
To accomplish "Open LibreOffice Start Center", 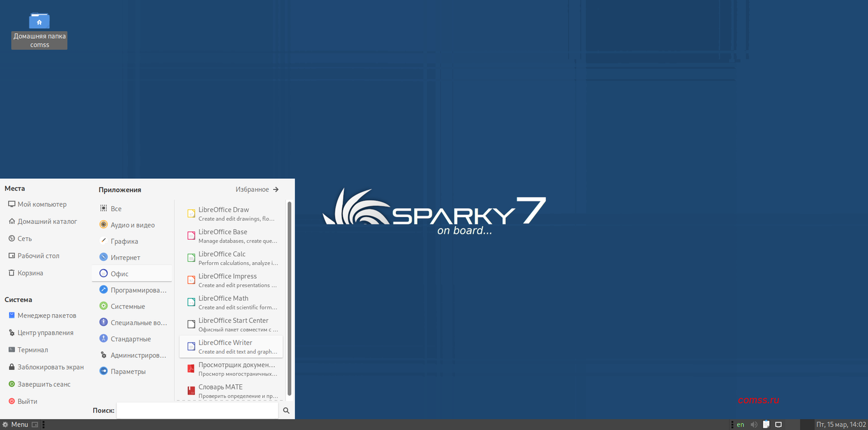I will (x=231, y=324).
